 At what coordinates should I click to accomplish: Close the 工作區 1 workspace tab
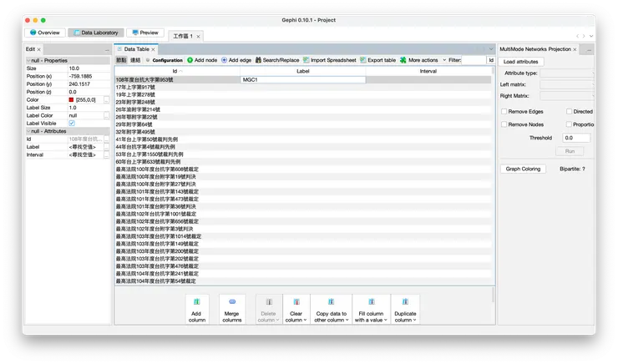pyautogui.click(x=198, y=37)
